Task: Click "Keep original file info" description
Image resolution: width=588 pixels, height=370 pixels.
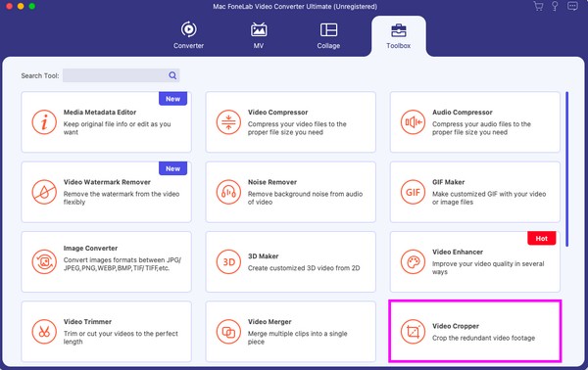Action: coord(117,128)
